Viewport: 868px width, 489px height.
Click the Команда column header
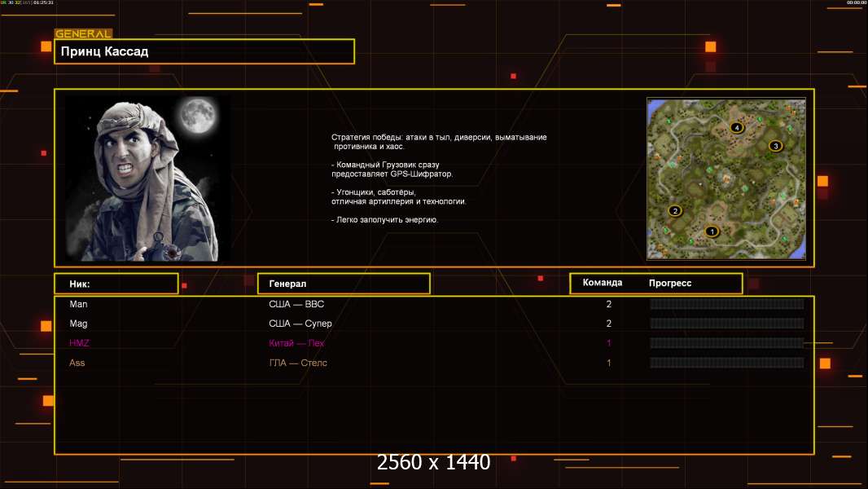pyautogui.click(x=603, y=283)
